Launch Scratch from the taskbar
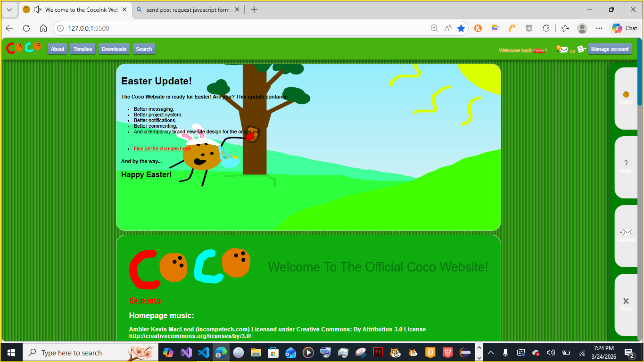 click(395, 353)
